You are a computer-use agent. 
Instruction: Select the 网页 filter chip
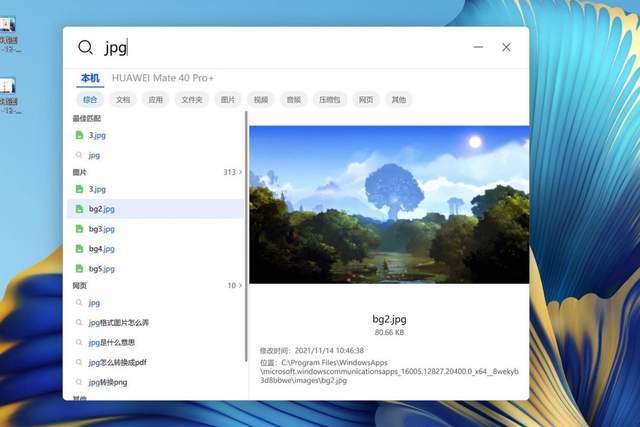[x=366, y=100]
